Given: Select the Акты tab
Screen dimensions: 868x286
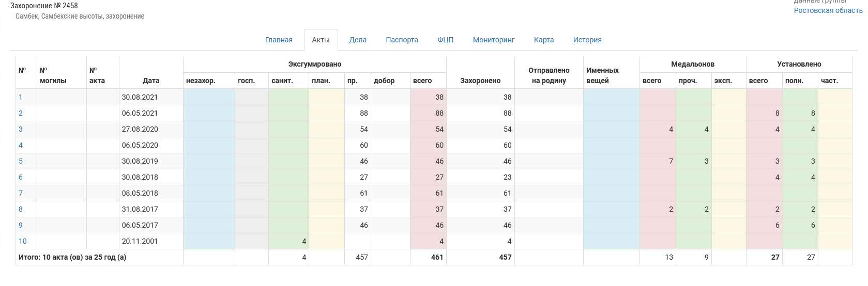Looking at the screenshot, I should (321, 40).
